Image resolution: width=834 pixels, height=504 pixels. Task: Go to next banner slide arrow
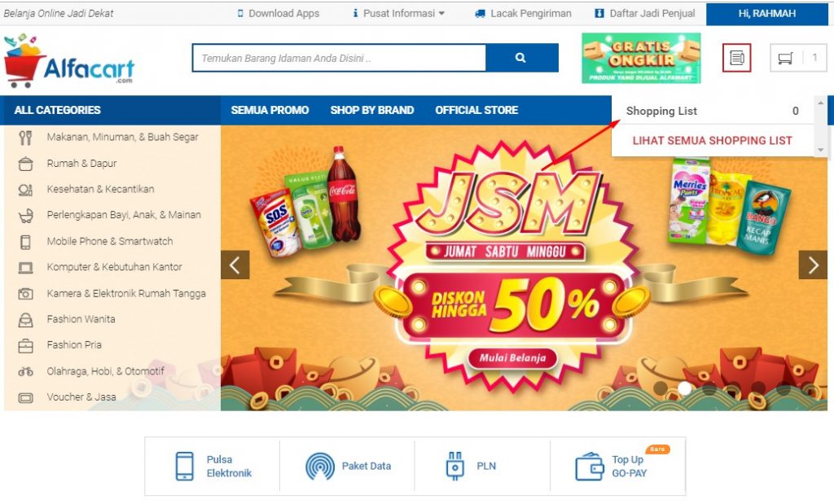813,265
